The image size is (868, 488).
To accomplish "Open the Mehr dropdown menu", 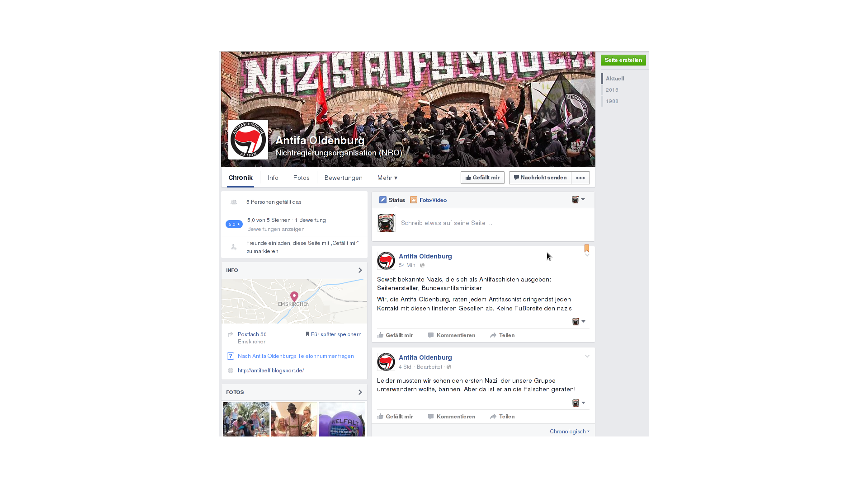I will tap(387, 178).
